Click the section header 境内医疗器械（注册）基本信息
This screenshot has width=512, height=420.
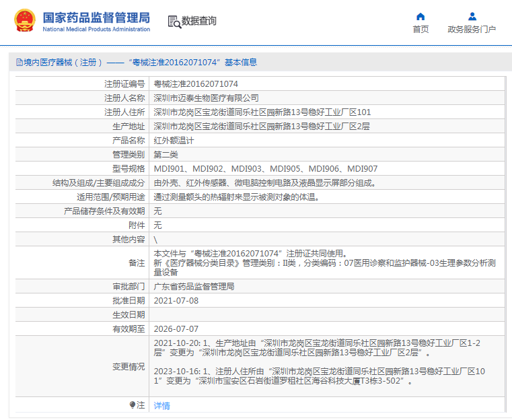click(x=137, y=62)
